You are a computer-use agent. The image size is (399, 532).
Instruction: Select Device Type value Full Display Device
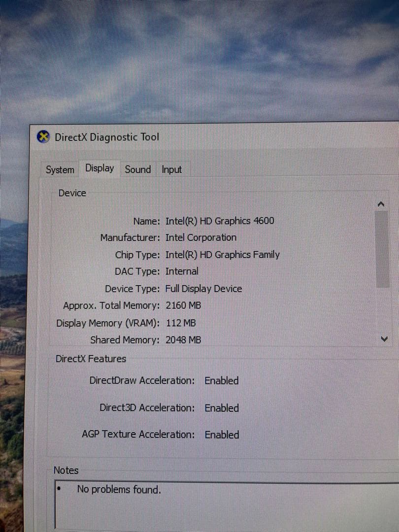tap(203, 289)
